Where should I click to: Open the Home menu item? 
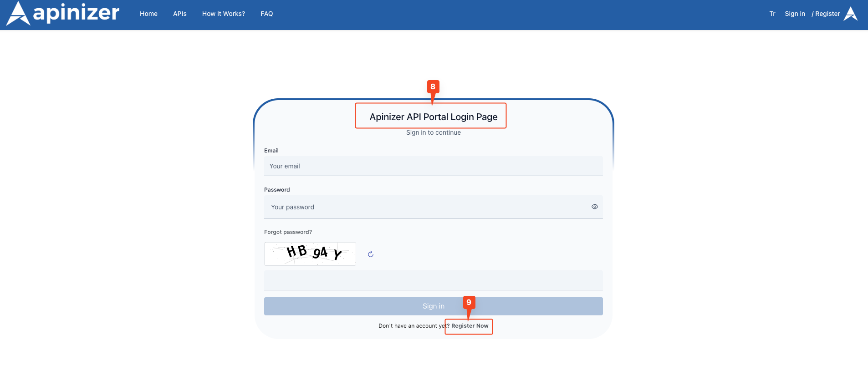pyautogui.click(x=148, y=14)
